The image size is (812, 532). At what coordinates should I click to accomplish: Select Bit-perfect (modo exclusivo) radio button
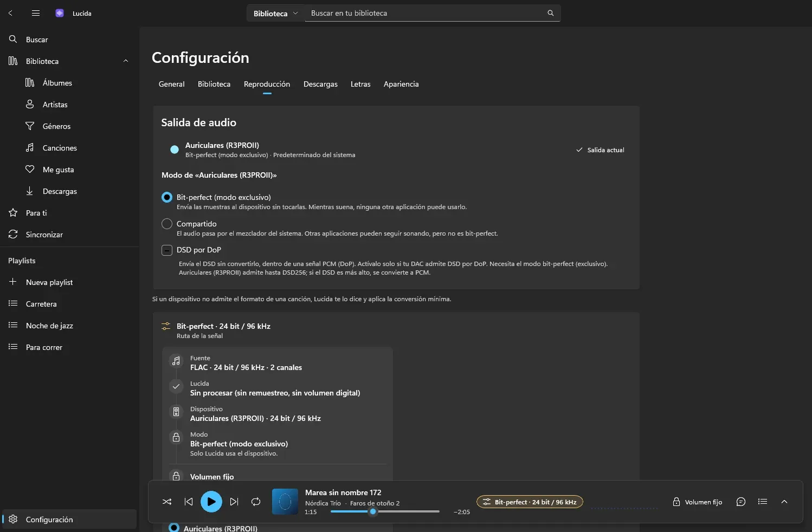click(x=167, y=197)
